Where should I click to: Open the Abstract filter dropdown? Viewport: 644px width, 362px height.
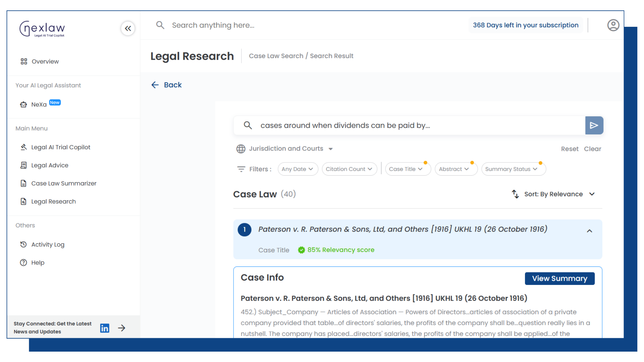(456, 169)
